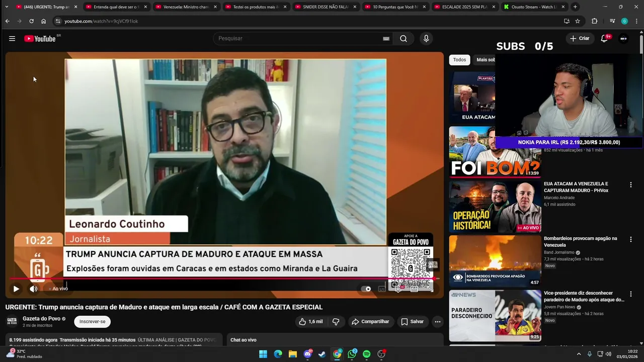This screenshot has height=362, width=644.
Task: Open Bombardeios provocam apagão na Venezuela video
Action: [580, 241]
